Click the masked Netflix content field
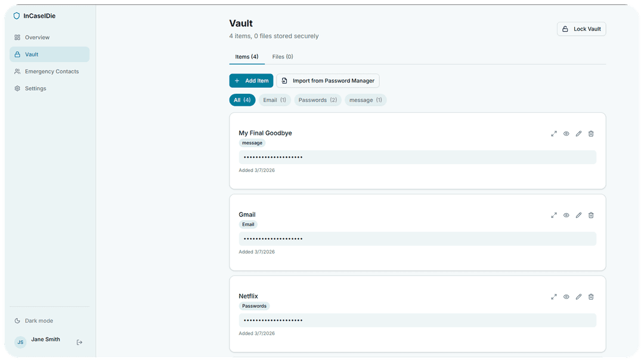 click(417, 320)
